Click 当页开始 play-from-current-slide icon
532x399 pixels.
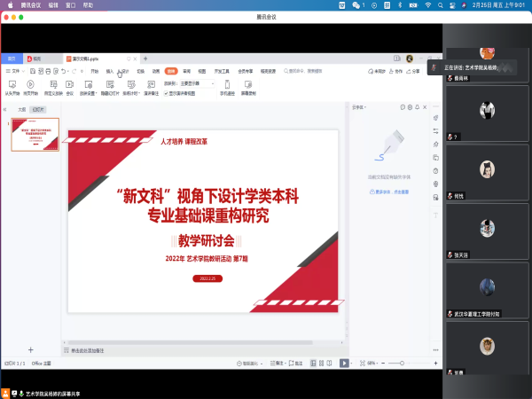31,85
